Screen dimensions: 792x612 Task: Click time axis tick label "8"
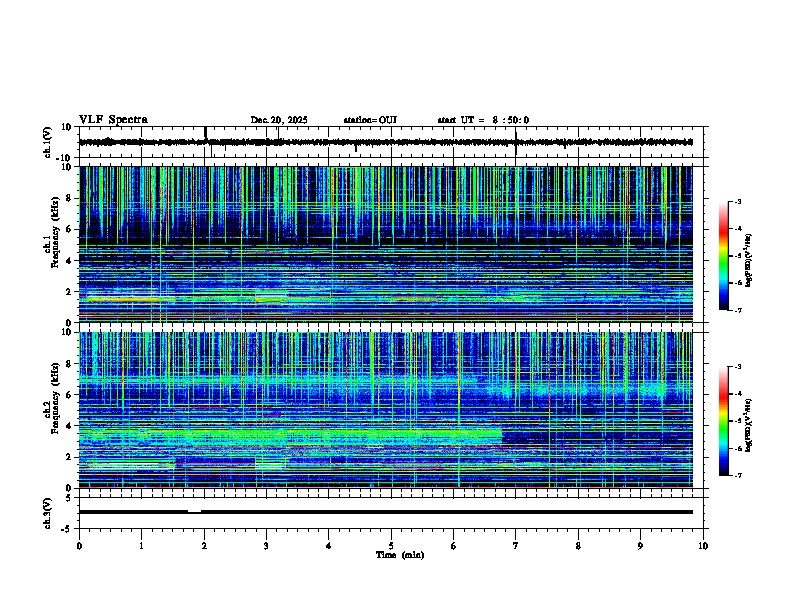click(x=578, y=546)
